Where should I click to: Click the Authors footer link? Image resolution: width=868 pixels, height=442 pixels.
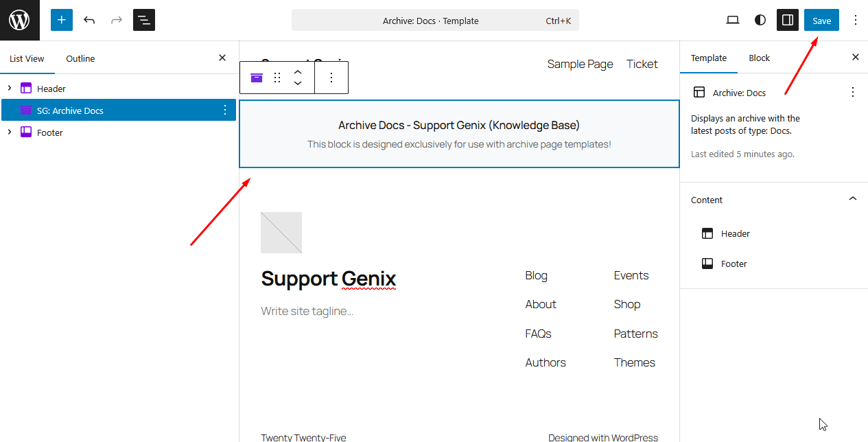(x=546, y=362)
